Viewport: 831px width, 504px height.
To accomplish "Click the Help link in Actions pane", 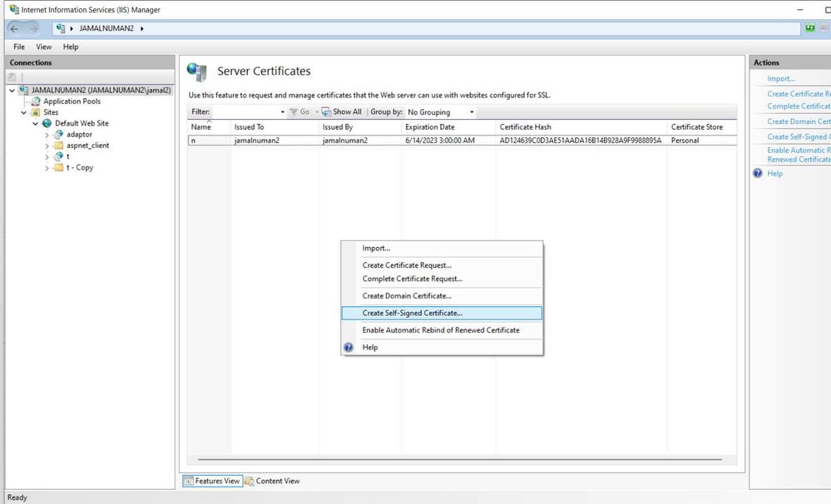I will tap(774, 173).
